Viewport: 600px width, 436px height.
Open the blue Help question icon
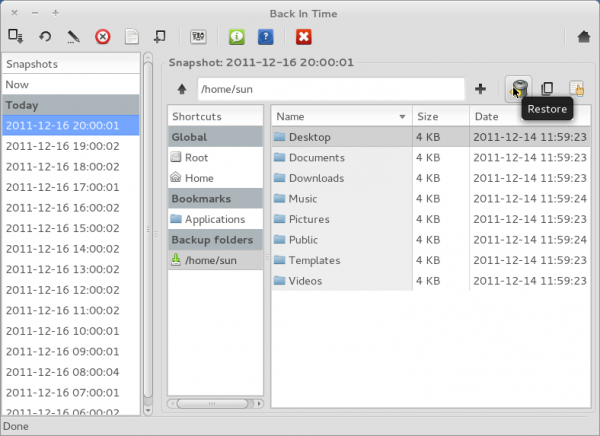click(266, 37)
